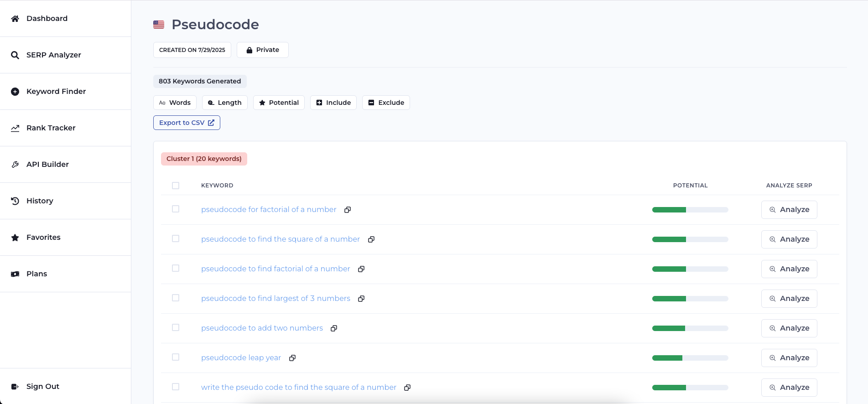Check 'pseudocode to find largest of 3 numbers' row
This screenshot has height=404, width=868.
coord(176,298)
